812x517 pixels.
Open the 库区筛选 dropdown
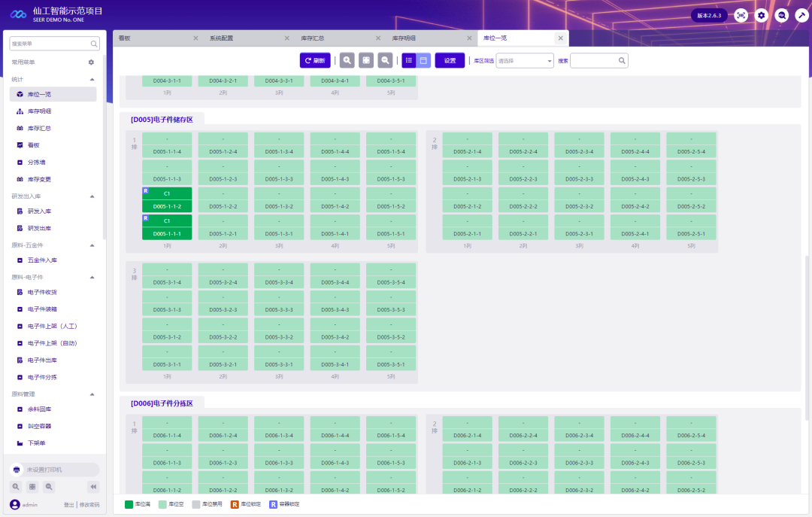coord(525,61)
